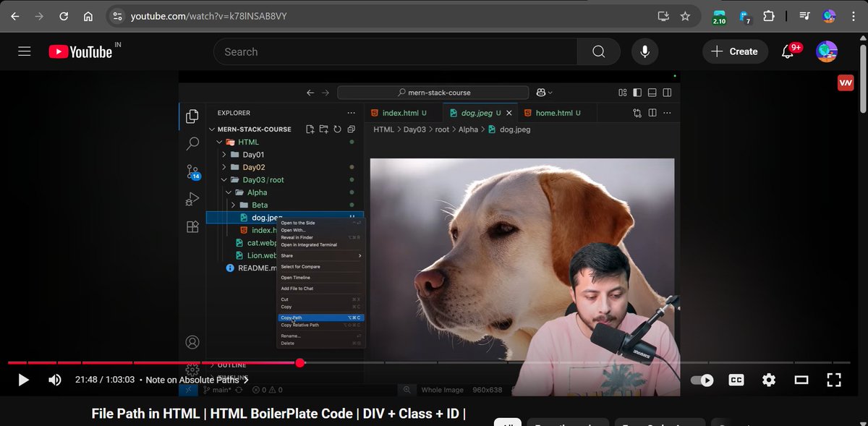
Task: Open VS Code Explorer activity icon
Action: (x=192, y=116)
